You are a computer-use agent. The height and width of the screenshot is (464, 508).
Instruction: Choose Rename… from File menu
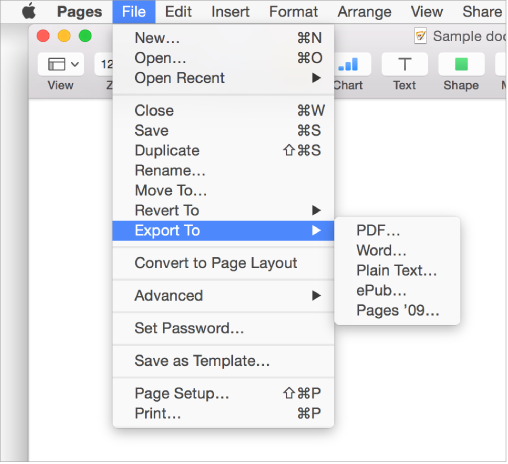tap(223, 170)
